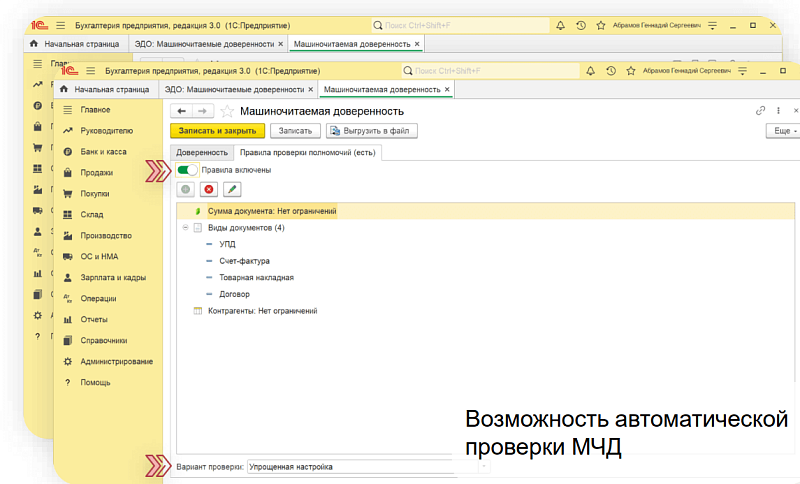The width and height of the screenshot is (800, 484).
Task: Click the grey add rule icon button
Action: (x=186, y=189)
